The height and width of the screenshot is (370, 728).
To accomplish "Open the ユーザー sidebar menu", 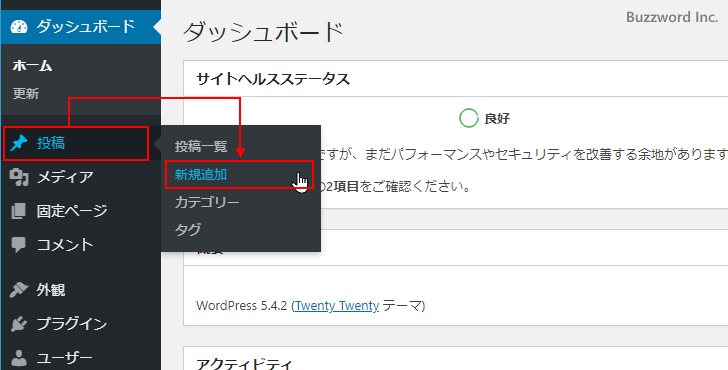I will [81, 357].
